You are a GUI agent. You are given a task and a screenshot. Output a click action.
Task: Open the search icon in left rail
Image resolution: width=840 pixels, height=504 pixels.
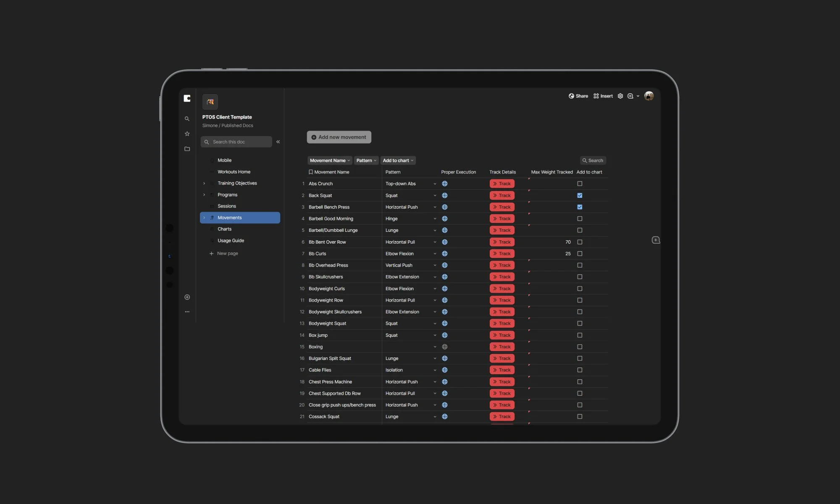[187, 119]
